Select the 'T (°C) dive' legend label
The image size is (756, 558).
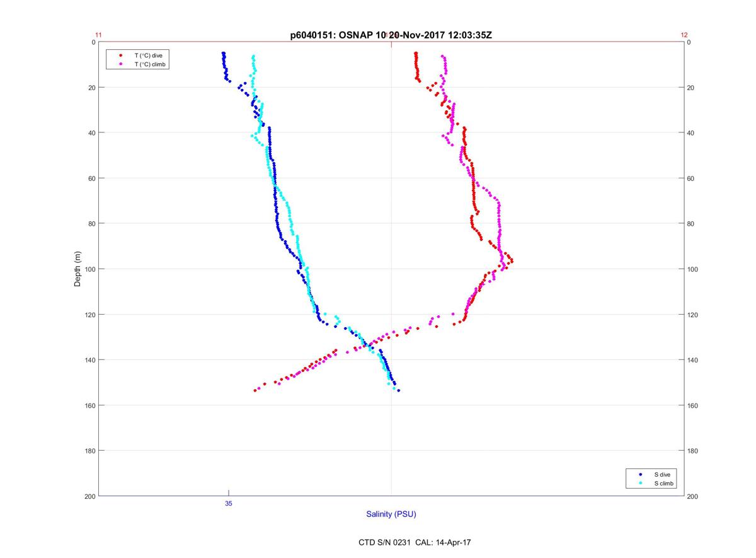[148, 55]
